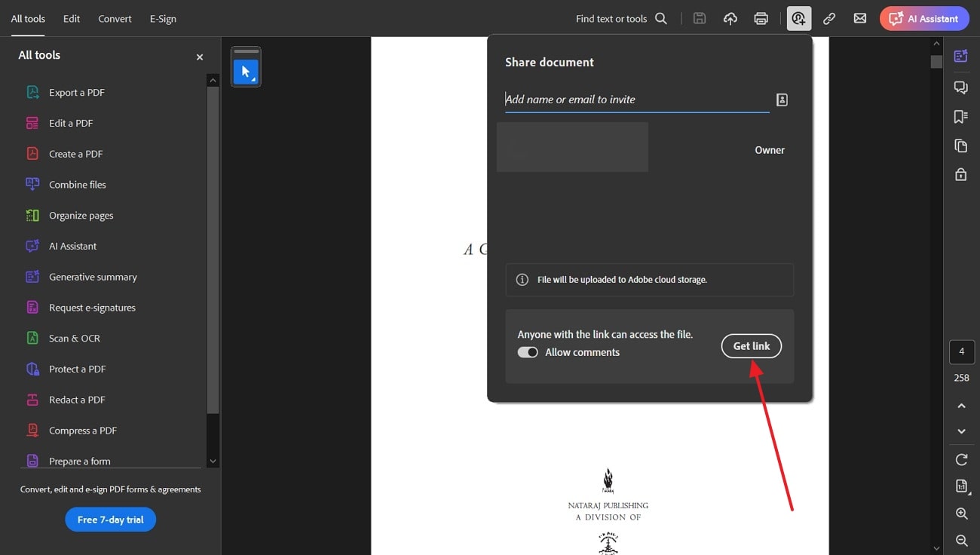Click the Get link button
Screen dimensions: 980x555
click(752, 346)
